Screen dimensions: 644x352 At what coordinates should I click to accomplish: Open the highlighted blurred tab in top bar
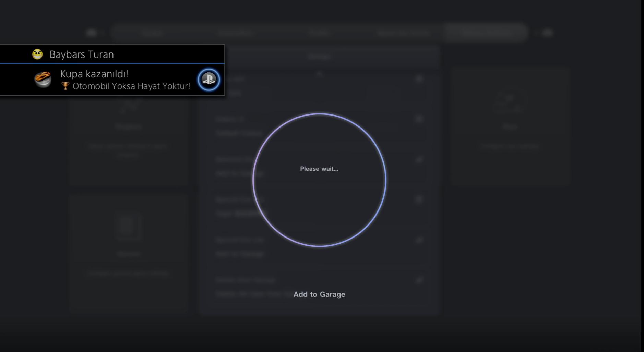click(485, 33)
